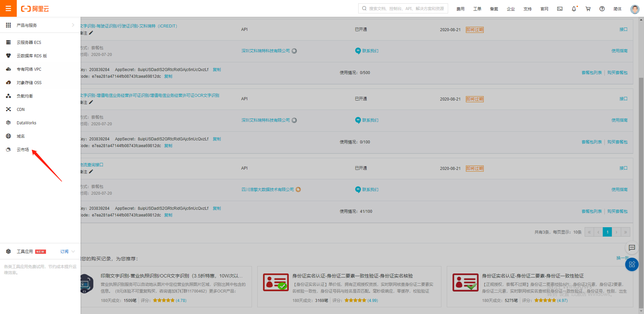Image resolution: width=644 pixels, height=314 pixels.
Task: Open the 身份证一致性验证 recommendation card image
Action: (466, 282)
